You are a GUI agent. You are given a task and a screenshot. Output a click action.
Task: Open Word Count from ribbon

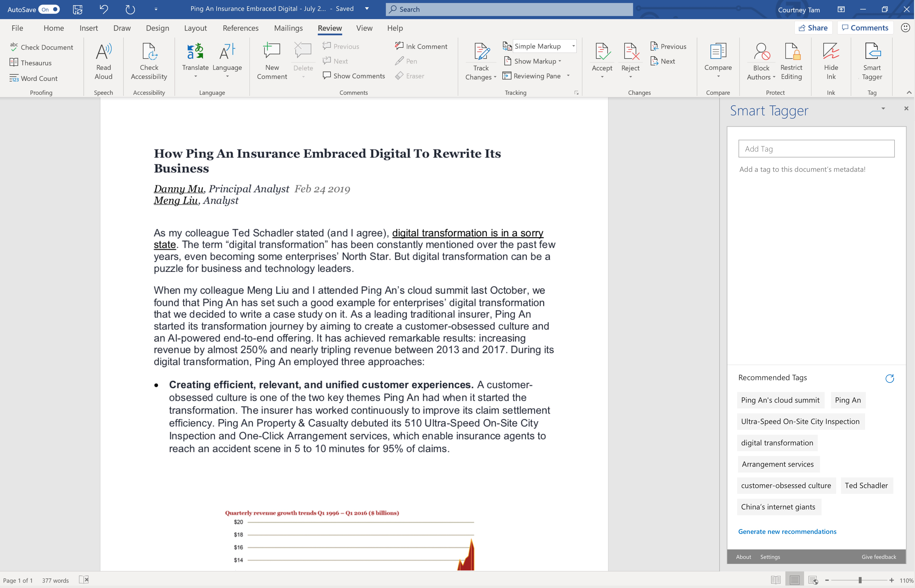click(x=34, y=78)
